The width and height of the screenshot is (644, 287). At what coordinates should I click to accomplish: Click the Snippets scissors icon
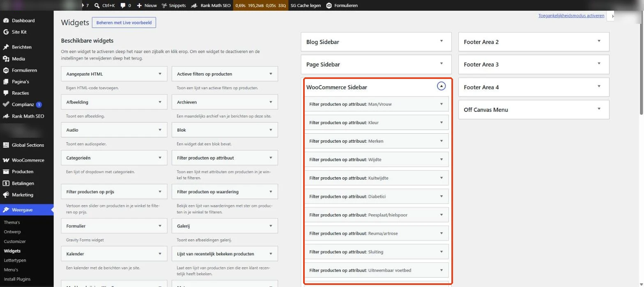pyautogui.click(x=164, y=5)
